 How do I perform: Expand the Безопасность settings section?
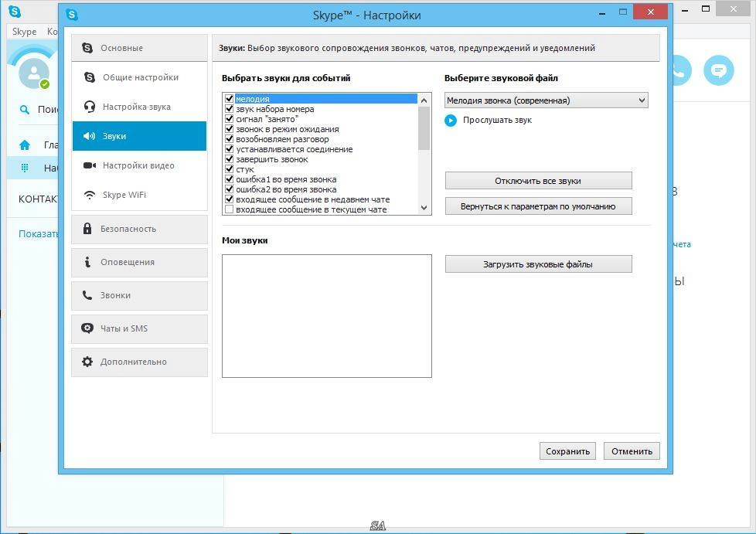click(139, 229)
